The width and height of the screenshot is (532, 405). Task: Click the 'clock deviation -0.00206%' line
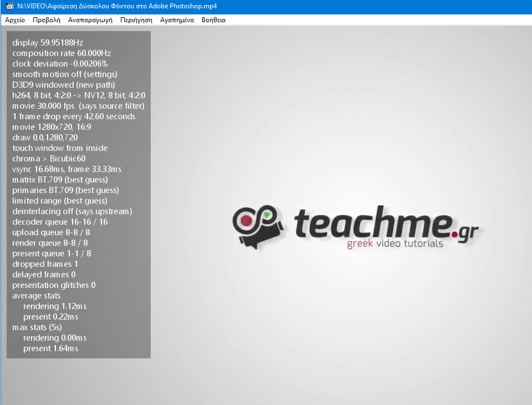point(60,64)
